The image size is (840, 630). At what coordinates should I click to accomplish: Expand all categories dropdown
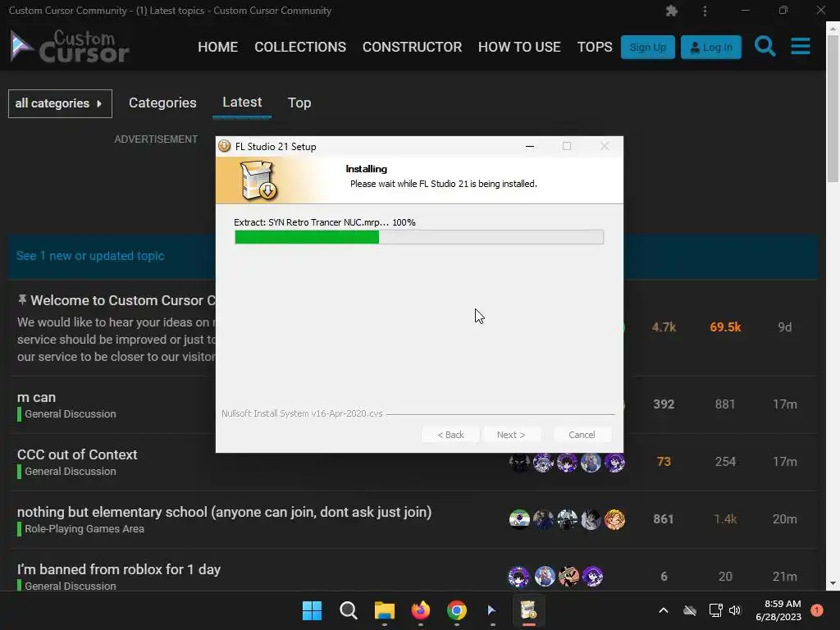point(60,103)
